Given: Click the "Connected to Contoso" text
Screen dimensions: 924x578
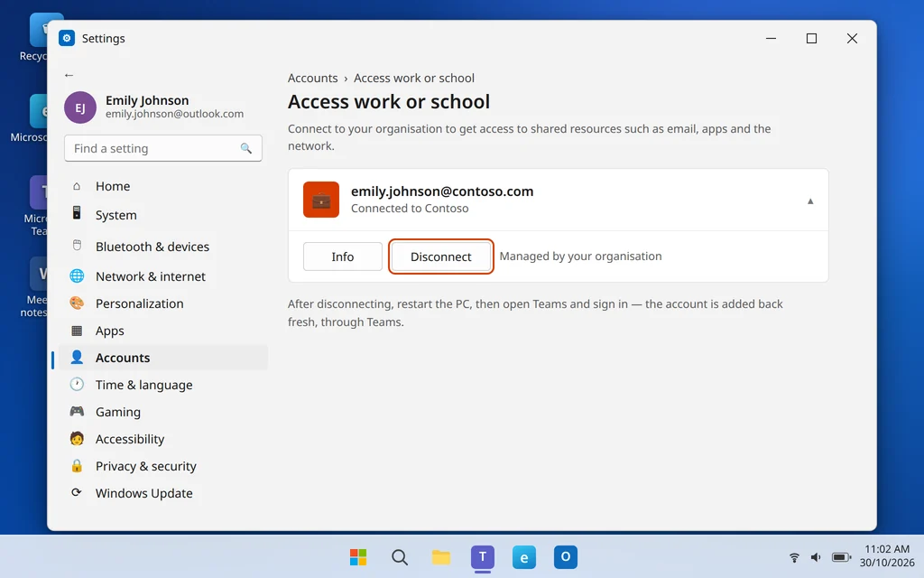Looking at the screenshot, I should pyautogui.click(x=410, y=209).
